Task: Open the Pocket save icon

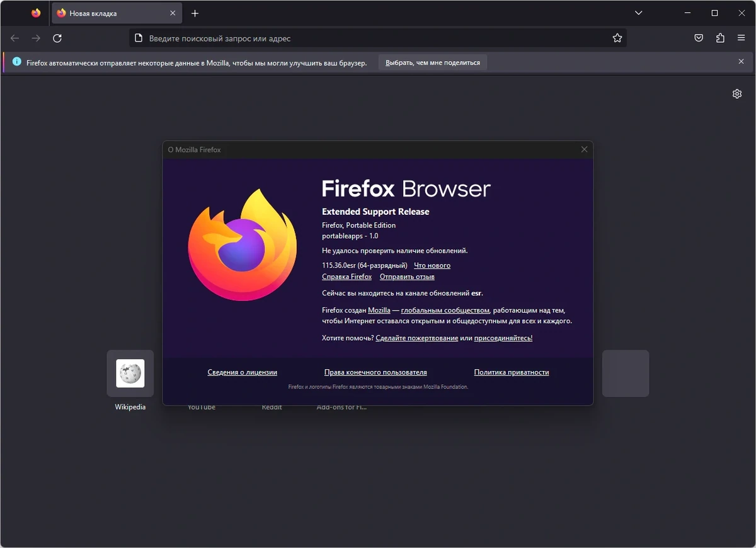Action: click(699, 38)
